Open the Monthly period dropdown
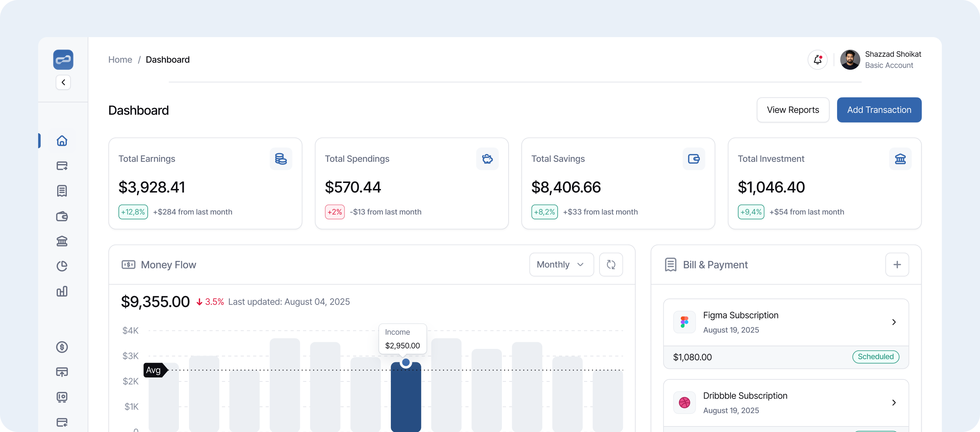This screenshot has width=980, height=432. pyautogui.click(x=561, y=265)
